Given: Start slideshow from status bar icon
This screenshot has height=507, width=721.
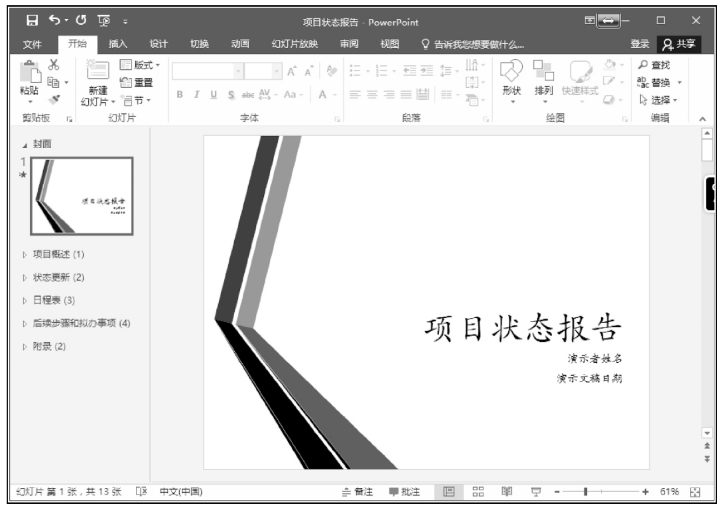Looking at the screenshot, I should [x=536, y=491].
